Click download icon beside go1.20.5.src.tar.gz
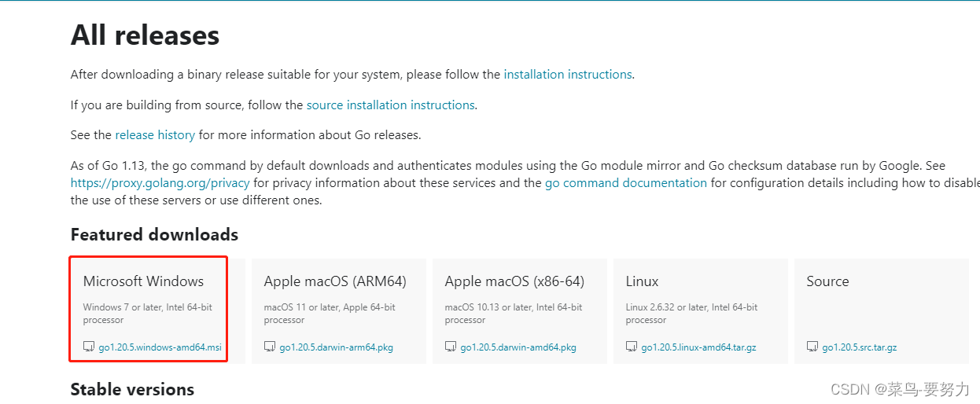 pos(812,347)
